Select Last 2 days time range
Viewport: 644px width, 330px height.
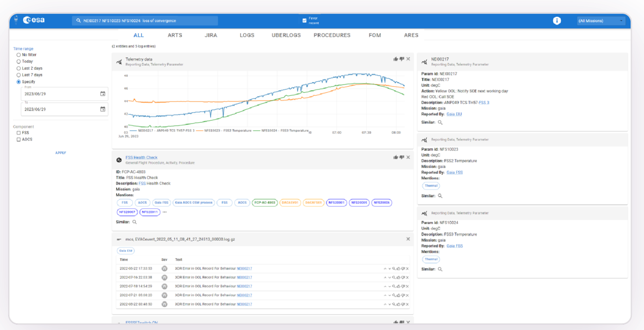18,68
